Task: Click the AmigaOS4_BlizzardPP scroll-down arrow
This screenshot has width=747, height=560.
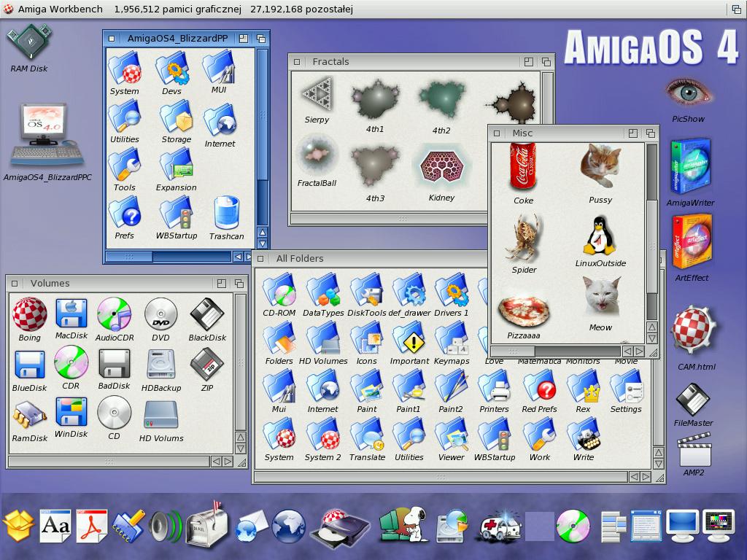Action: (262, 243)
